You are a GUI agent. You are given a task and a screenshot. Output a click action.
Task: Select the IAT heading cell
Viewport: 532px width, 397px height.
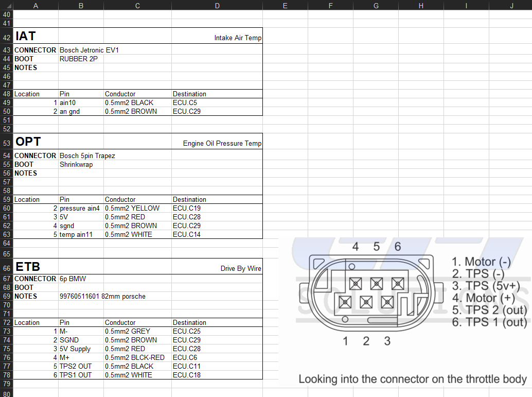point(36,36)
